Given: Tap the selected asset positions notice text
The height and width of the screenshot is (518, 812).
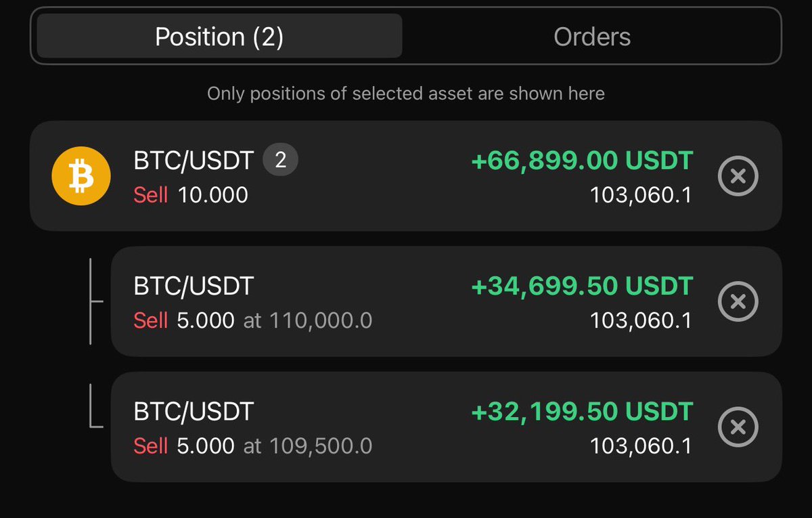Looking at the screenshot, I should 406,93.
